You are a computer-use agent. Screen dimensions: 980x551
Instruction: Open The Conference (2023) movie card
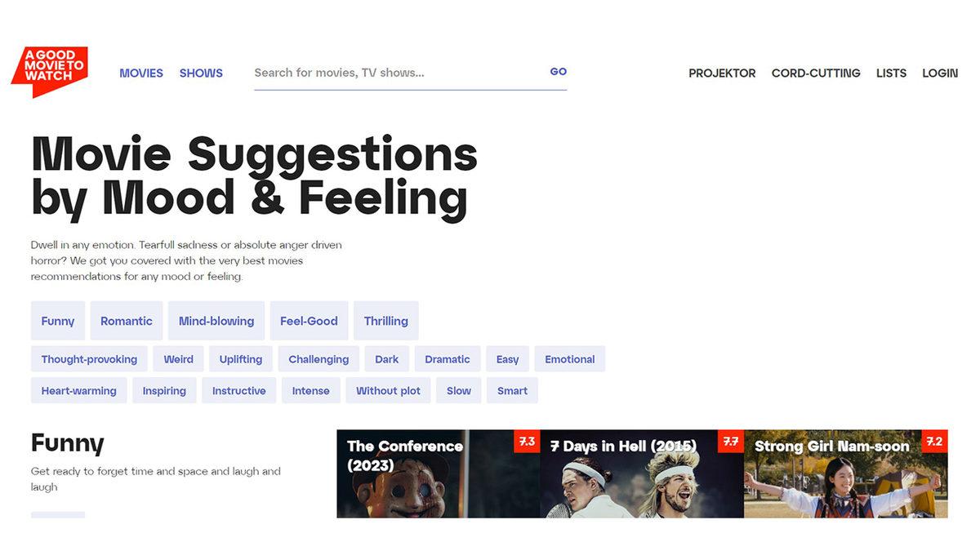coord(439,474)
